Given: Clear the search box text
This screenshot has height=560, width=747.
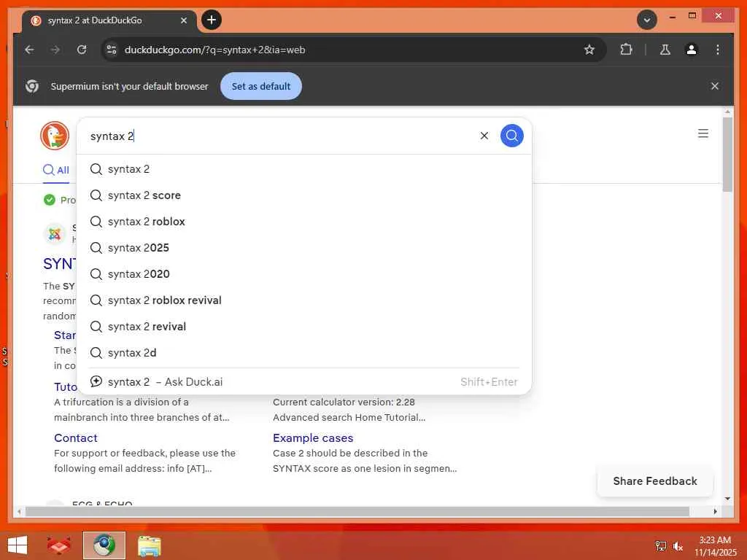Looking at the screenshot, I should tap(484, 136).
